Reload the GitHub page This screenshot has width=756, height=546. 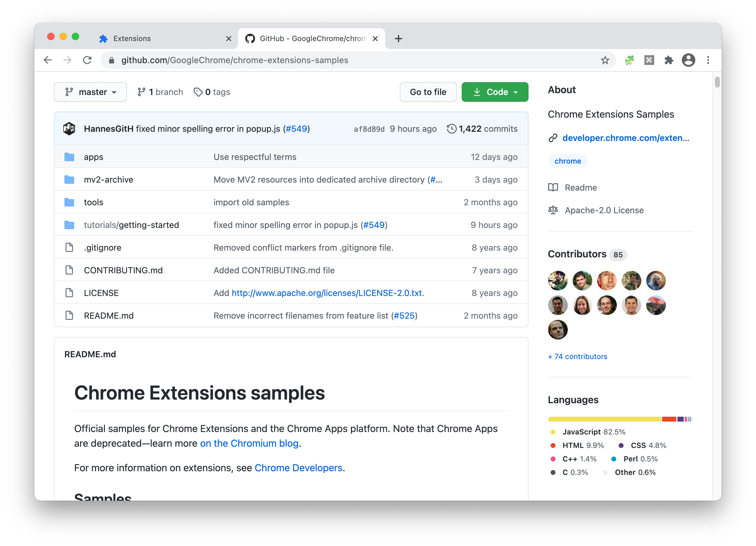[87, 60]
